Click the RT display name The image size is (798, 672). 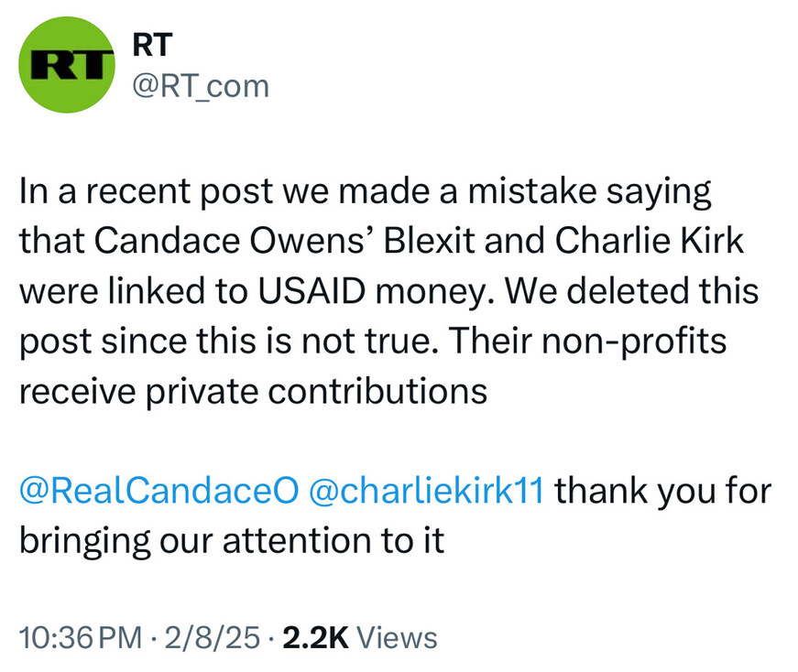(x=152, y=45)
